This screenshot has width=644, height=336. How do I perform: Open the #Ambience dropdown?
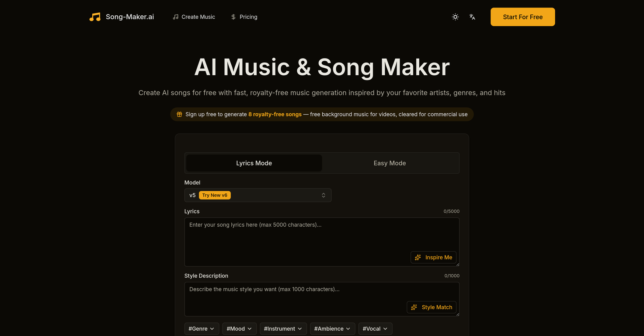click(332, 329)
